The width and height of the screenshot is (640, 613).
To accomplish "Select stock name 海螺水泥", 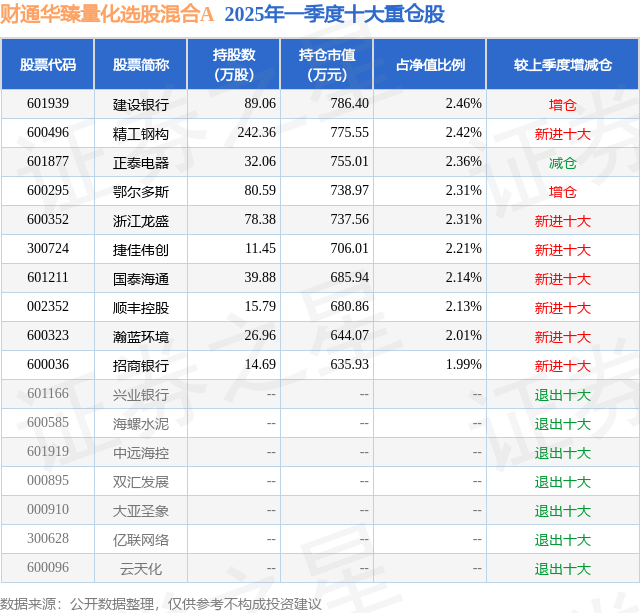I will pyautogui.click(x=141, y=423).
